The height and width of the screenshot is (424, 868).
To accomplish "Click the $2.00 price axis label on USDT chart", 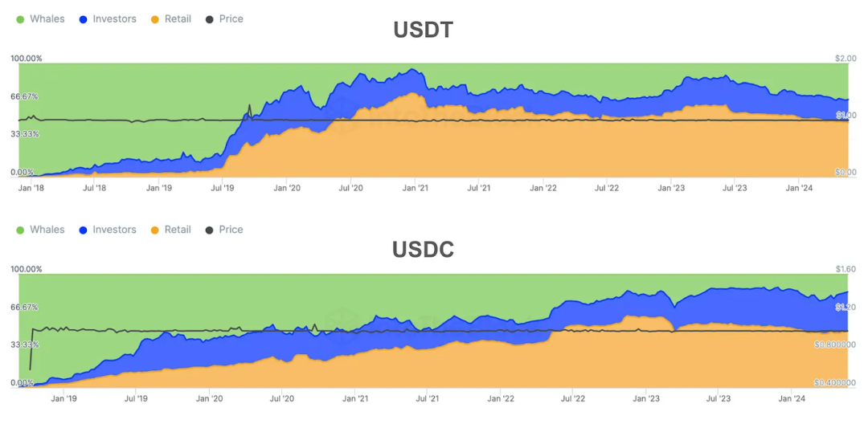I will coord(845,59).
